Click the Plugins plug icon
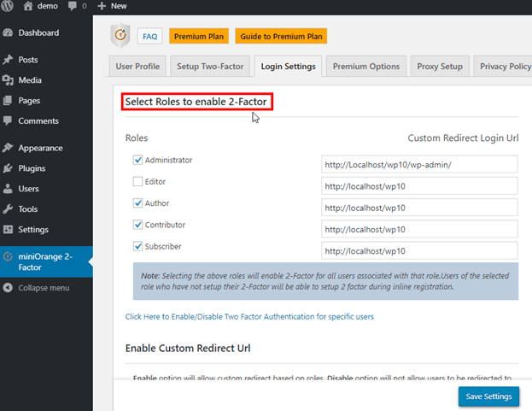This screenshot has height=411, width=532. tap(8, 168)
